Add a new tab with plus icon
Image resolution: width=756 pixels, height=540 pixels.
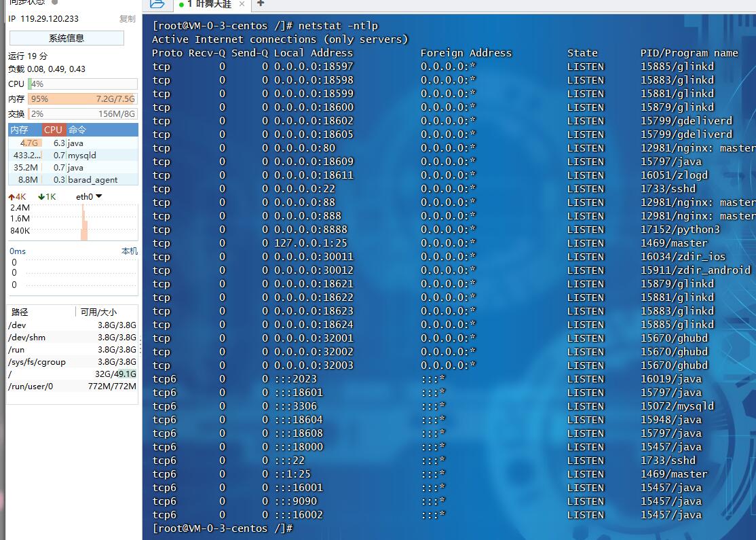point(261,4)
